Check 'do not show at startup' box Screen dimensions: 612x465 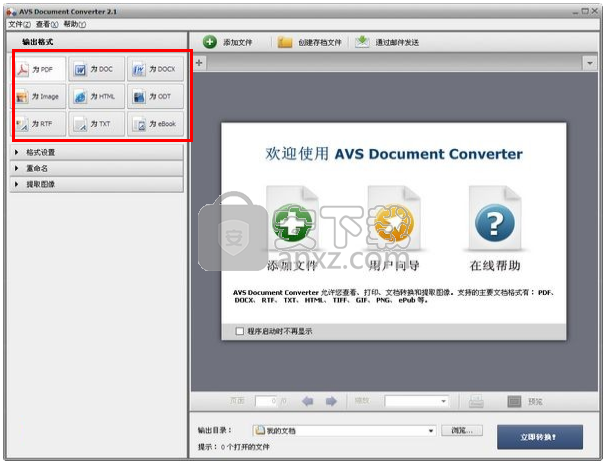click(240, 331)
